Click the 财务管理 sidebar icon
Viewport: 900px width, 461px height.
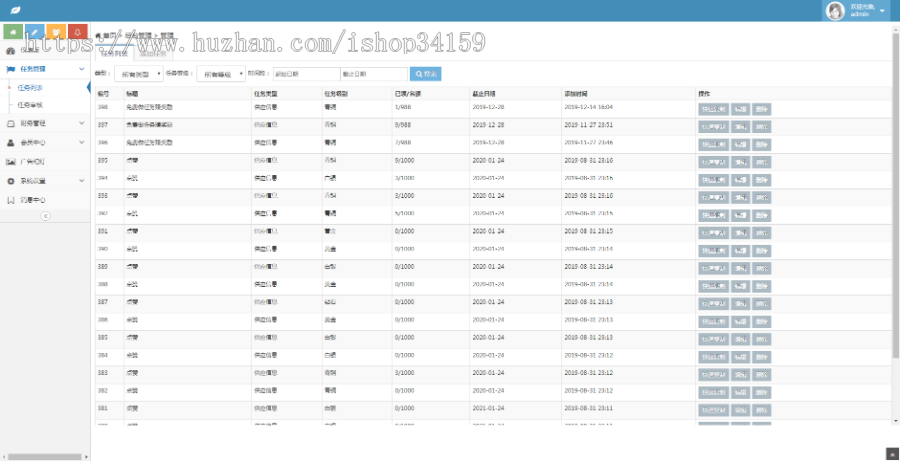[10, 123]
